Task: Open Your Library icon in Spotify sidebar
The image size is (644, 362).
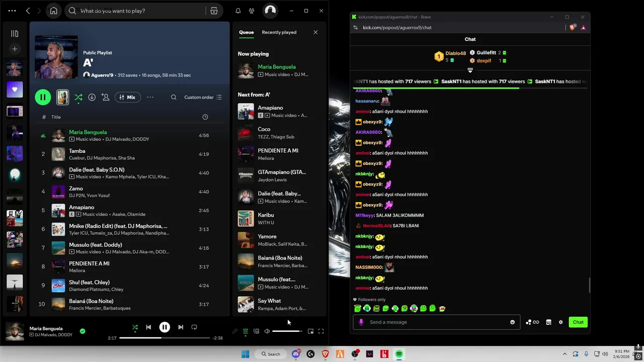Action: (15, 34)
